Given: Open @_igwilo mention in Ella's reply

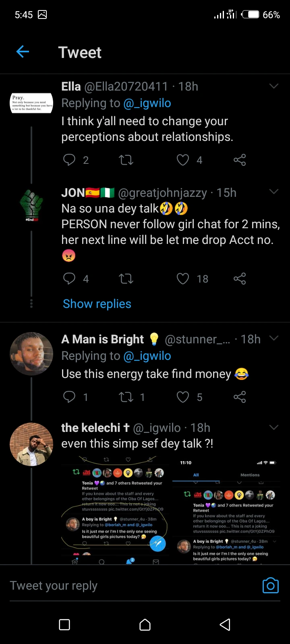Looking at the screenshot, I should (x=147, y=103).
